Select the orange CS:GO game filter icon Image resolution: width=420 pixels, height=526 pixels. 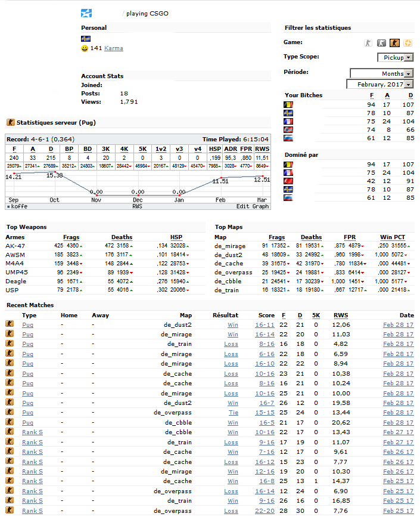[394, 43]
